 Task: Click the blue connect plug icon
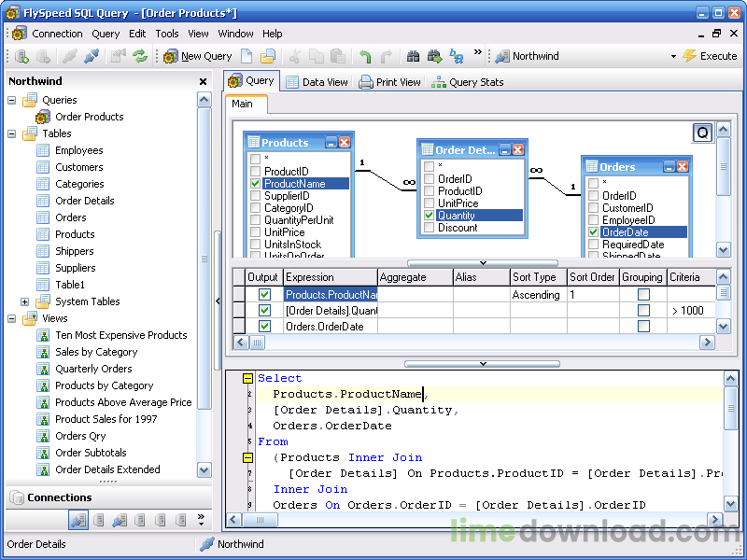tap(92, 56)
